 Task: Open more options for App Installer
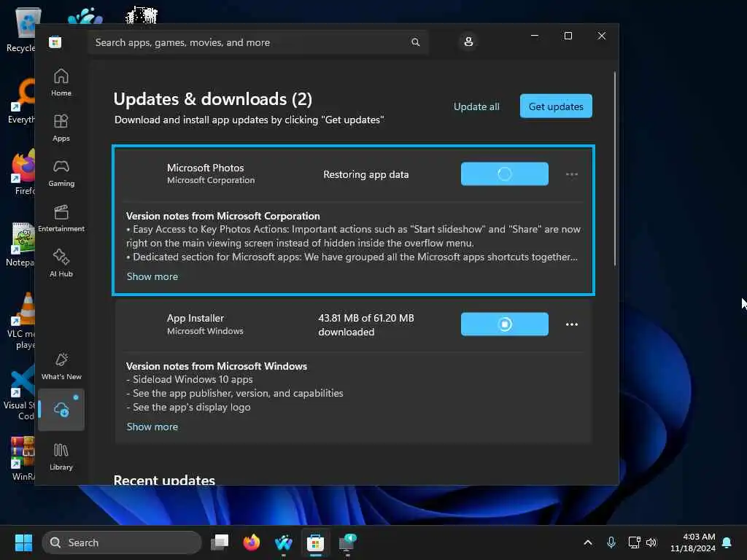[x=572, y=324]
